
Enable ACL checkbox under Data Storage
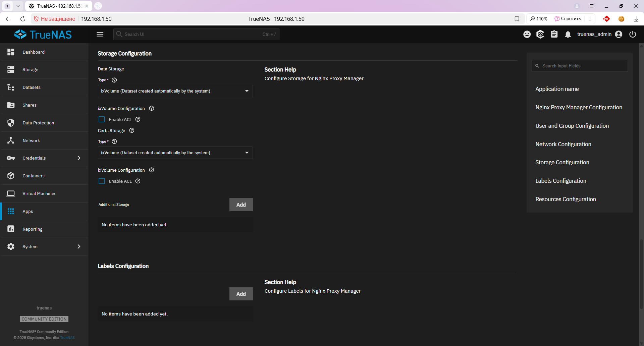tap(102, 119)
